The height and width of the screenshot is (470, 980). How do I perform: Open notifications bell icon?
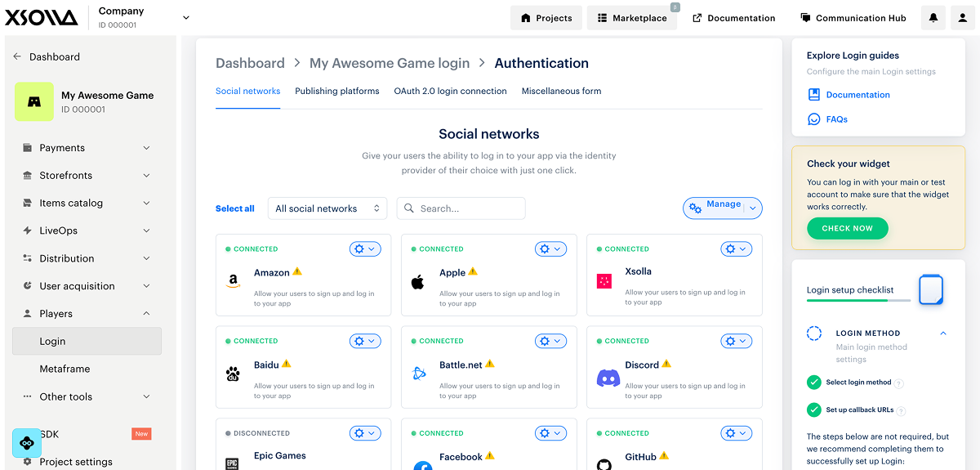[x=933, y=18]
